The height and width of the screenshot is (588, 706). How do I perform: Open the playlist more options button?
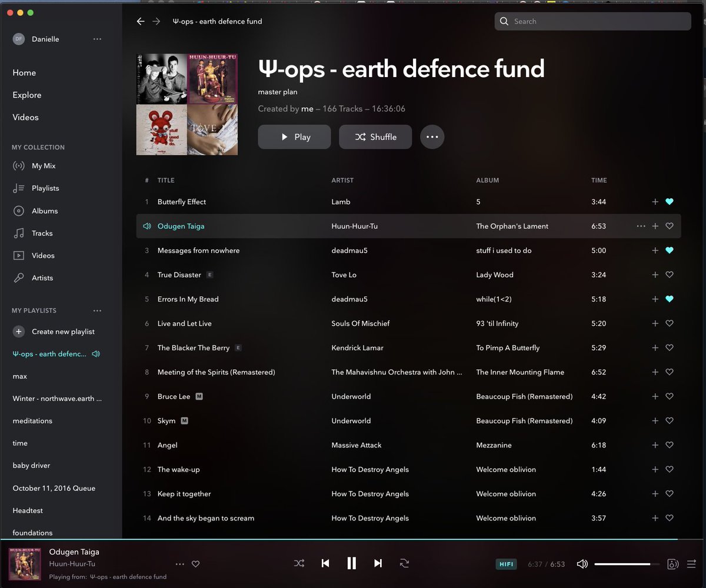pos(432,137)
